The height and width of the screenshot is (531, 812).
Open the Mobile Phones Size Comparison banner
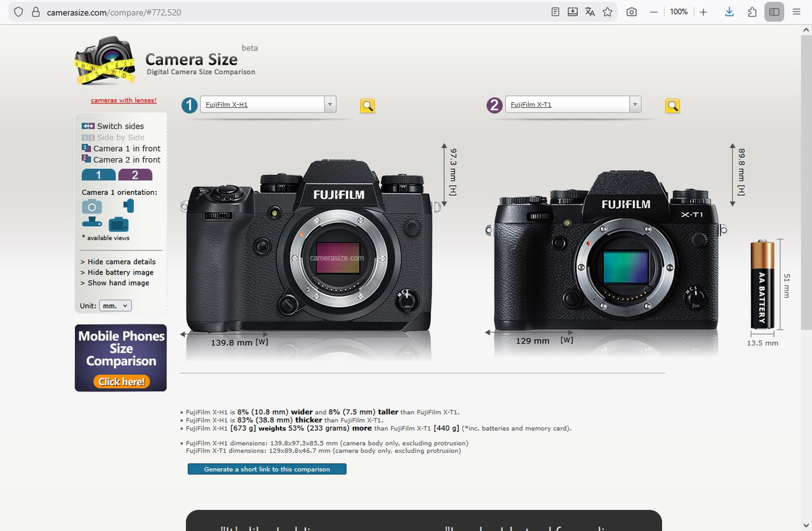pos(121,358)
